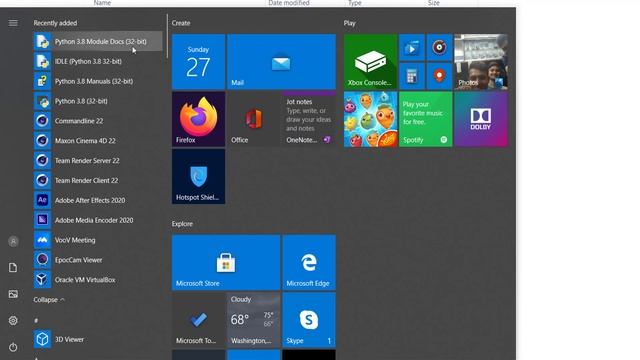Open the Mail tile
The image size is (640, 360).
point(282,62)
